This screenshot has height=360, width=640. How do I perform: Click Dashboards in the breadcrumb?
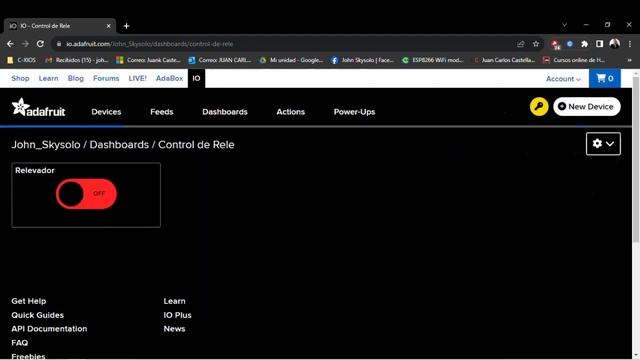(x=119, y=145)
